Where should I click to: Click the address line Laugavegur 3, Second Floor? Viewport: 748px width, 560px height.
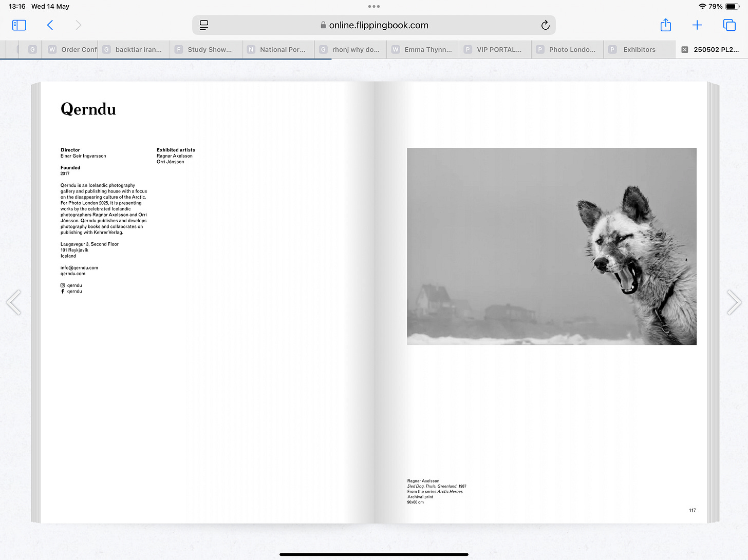coord(89,244)
